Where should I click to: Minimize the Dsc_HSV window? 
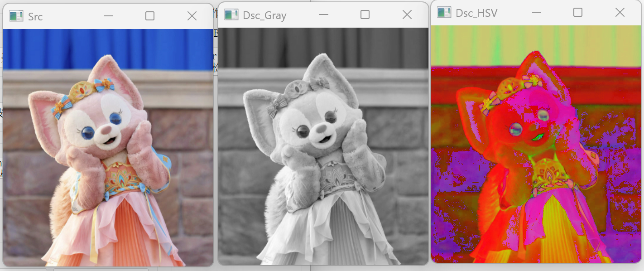pyautogui.click(x=537, y=13)
